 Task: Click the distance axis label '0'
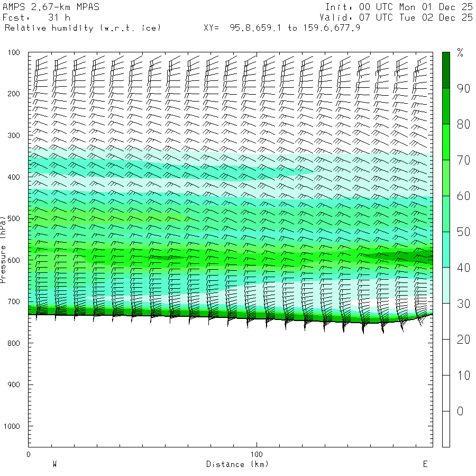29,454
